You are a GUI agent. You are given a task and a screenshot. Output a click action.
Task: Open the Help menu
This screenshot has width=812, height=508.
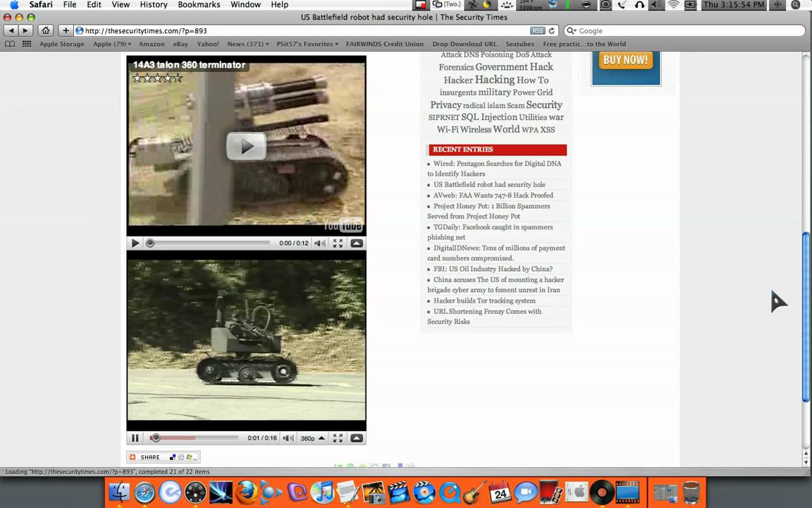280,5
